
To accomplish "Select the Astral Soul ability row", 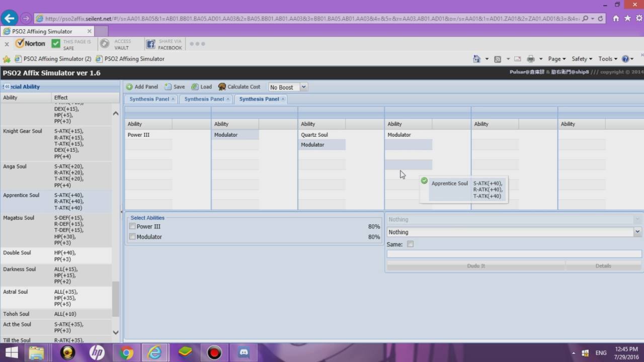I will 56,298.
